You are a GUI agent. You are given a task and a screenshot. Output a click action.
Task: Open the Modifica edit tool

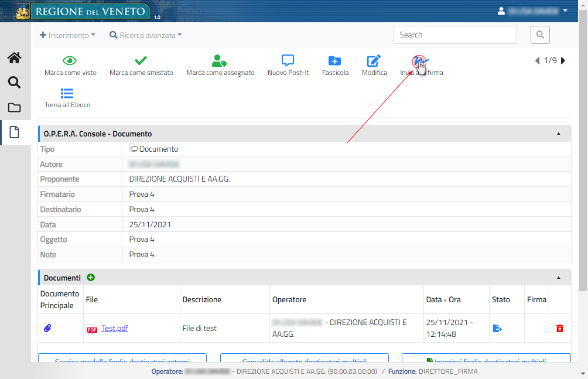coord(374,61)
